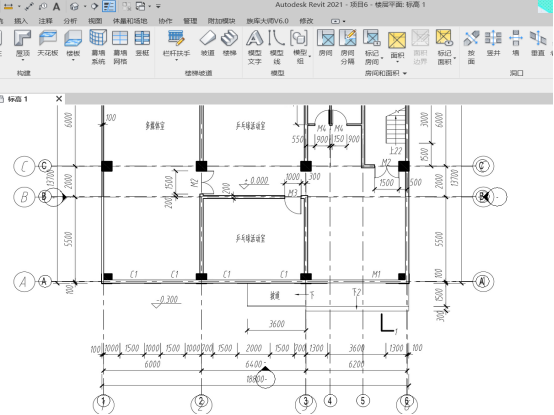The height and width of the screenshot is (415, 554).
Task: Select the Tag by Category quick access icon
Action: coord(43,6)
